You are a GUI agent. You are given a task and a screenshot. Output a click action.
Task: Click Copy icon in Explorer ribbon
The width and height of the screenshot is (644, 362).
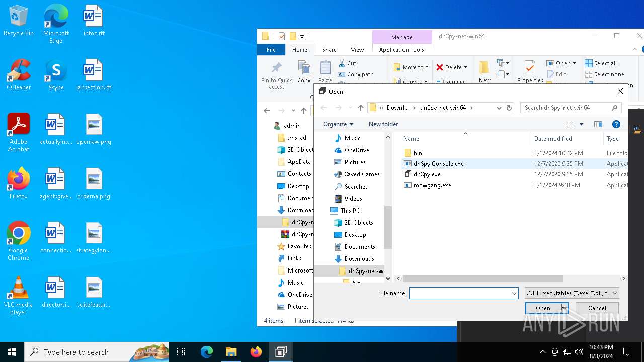[304, 72]
